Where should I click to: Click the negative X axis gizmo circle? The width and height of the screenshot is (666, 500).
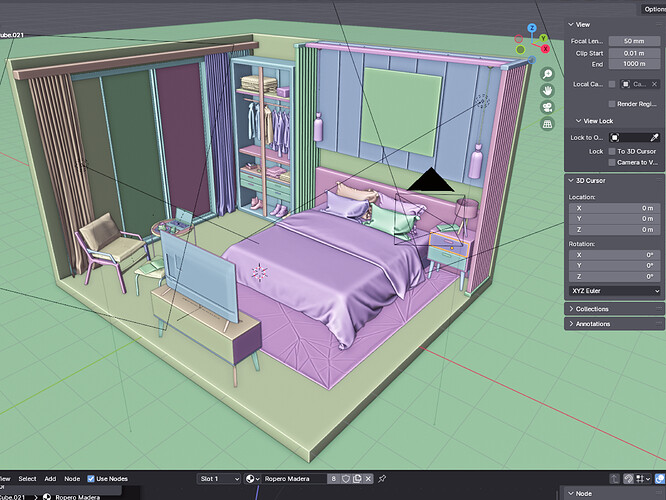519,39
